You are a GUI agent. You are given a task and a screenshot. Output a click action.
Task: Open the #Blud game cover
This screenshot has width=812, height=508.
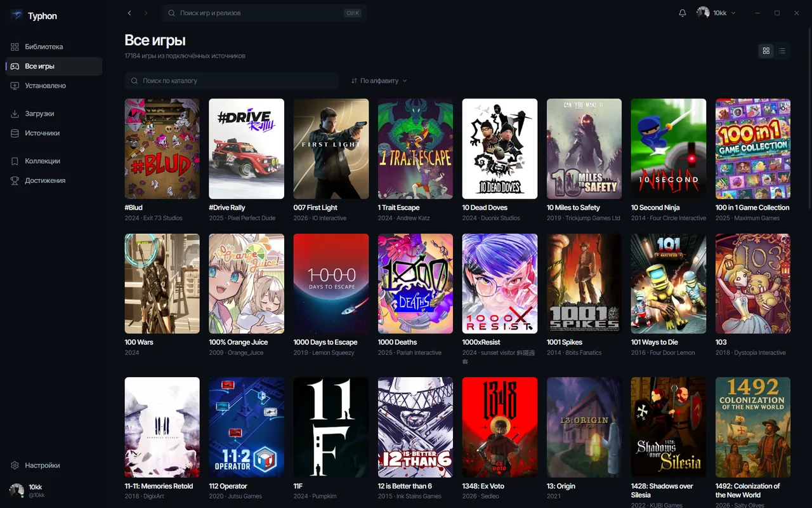pyautogui.click(x=162, y=149)
